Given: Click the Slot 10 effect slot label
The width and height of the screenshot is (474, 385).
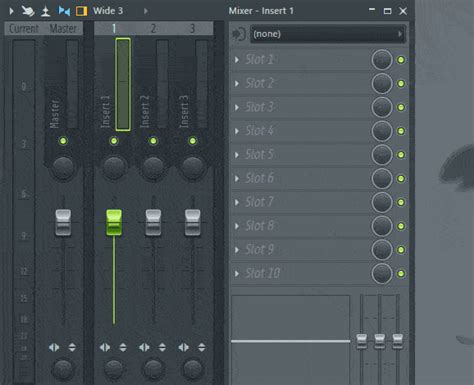Looking at the screenshot, I should 263,273.
